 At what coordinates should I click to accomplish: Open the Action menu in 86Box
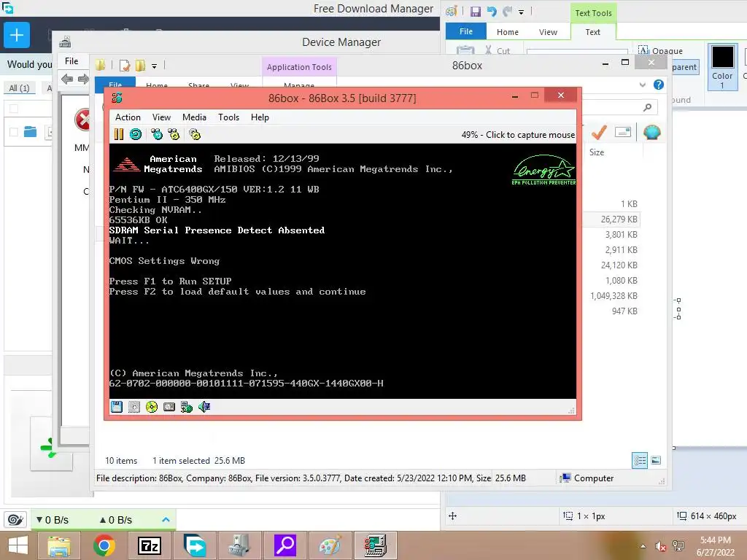[x=128, y=117]
